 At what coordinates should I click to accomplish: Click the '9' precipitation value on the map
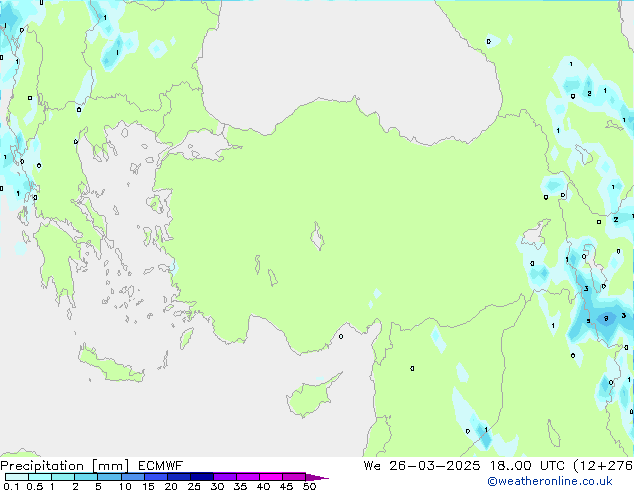(x=606, y=319)
